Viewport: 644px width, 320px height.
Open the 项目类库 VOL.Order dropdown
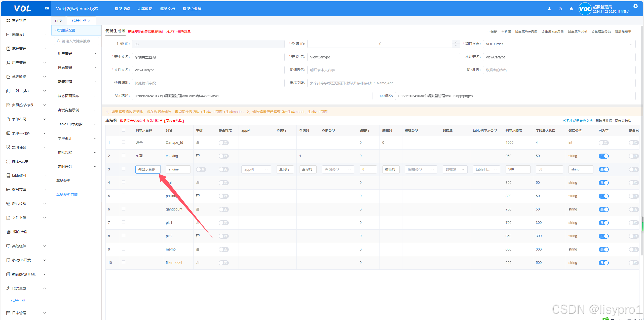pos(559,44)
